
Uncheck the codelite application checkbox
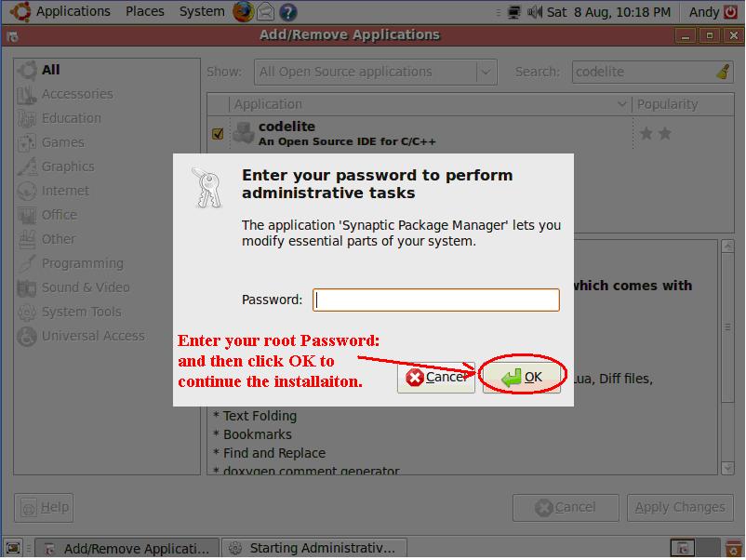pyautogui.click(x=218, y=134)
